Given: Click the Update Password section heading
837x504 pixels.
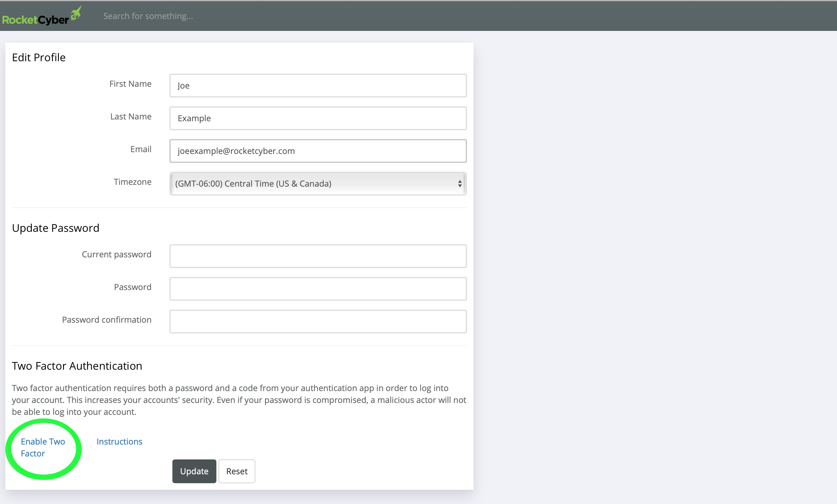Looking at the screenshot, I should pyautogui.click(x=55, y=228).
